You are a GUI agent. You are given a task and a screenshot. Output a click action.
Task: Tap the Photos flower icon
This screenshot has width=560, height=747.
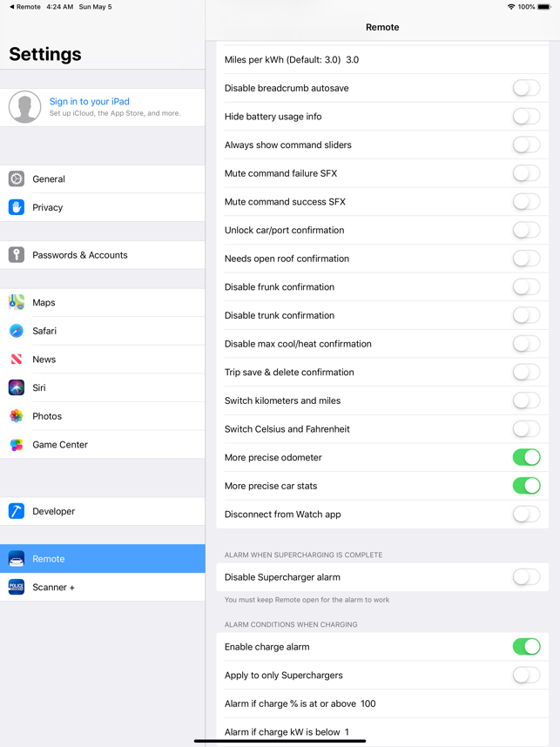click(17, 416)
